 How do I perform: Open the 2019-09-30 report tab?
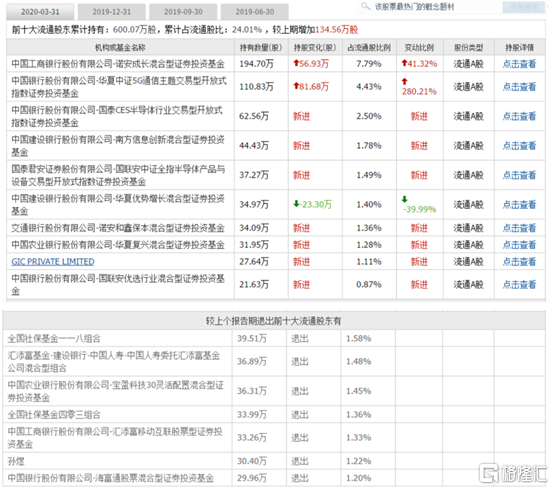183,12
